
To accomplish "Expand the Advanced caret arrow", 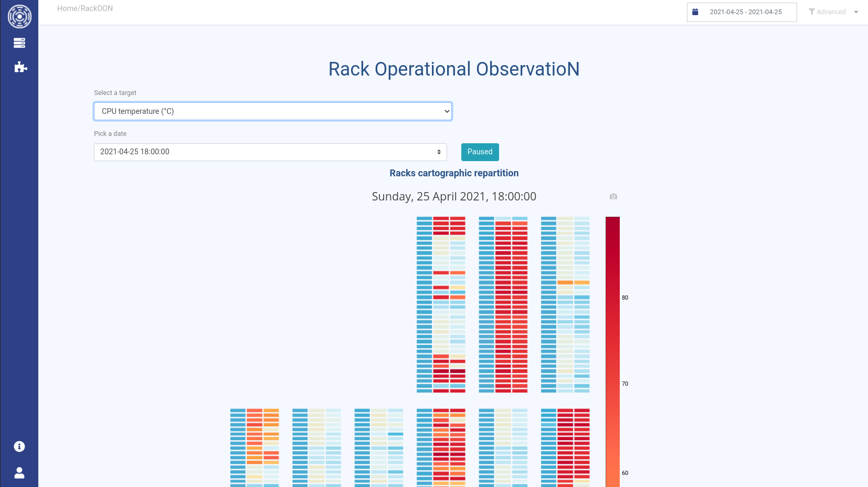I will click(856, 12).
